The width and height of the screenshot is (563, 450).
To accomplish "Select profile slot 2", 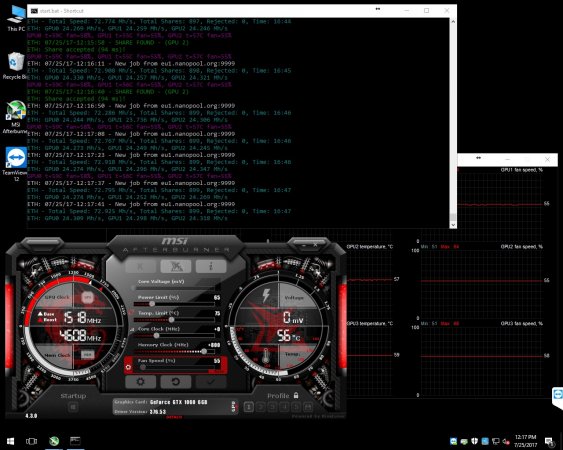I will (261, 407).
